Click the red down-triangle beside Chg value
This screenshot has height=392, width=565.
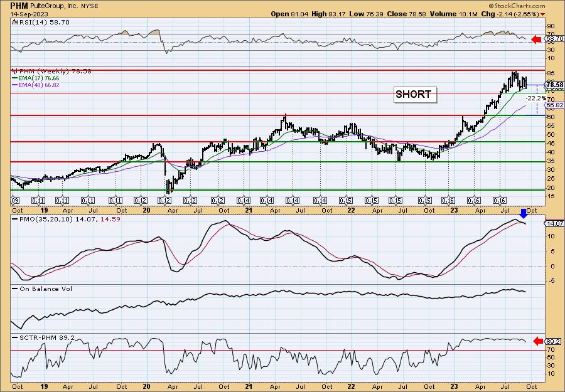coord(542,14)
